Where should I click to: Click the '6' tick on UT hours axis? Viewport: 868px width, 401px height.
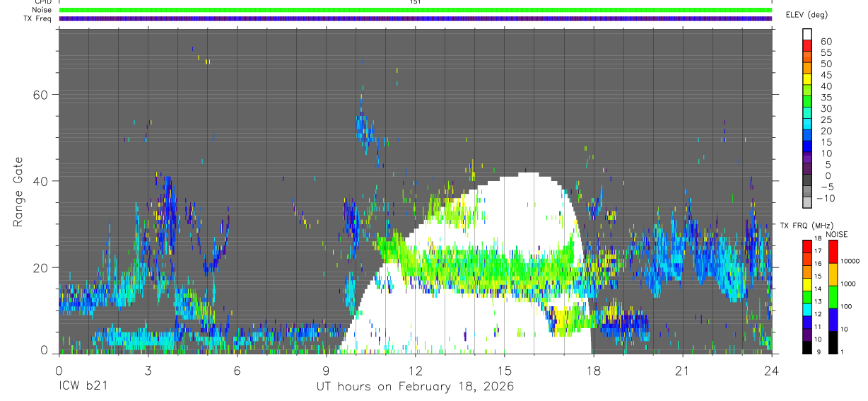click(x=237, y=371)
